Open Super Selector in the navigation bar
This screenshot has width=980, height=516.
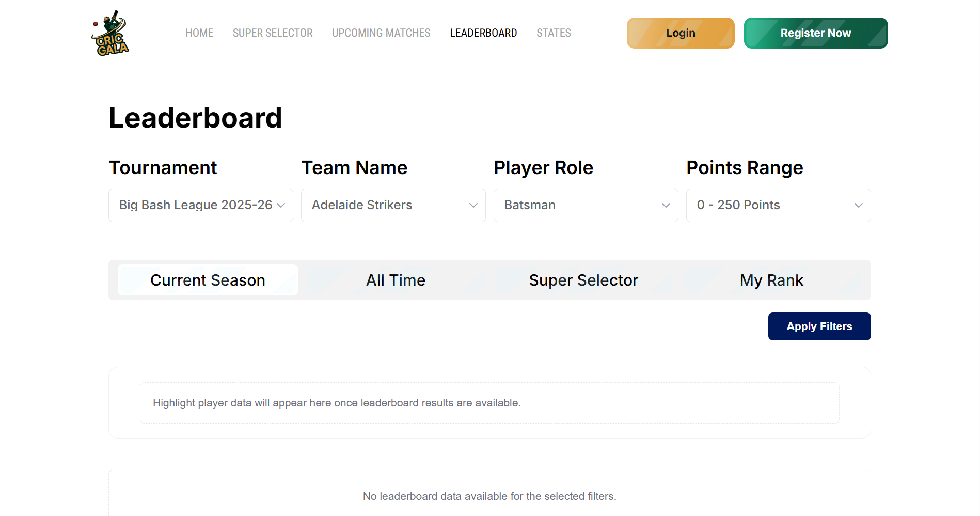[273, 33]
